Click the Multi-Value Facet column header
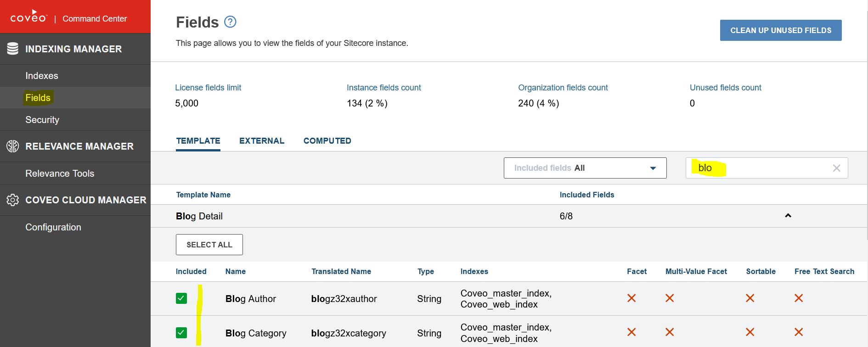Viewport: 868px width, 347px height. click(696, 271)
